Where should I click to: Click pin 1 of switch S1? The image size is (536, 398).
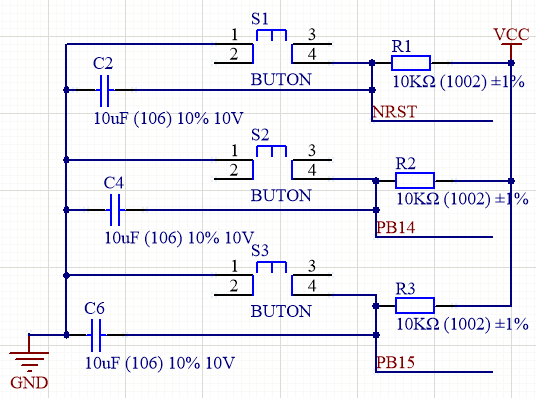(234, 43)
